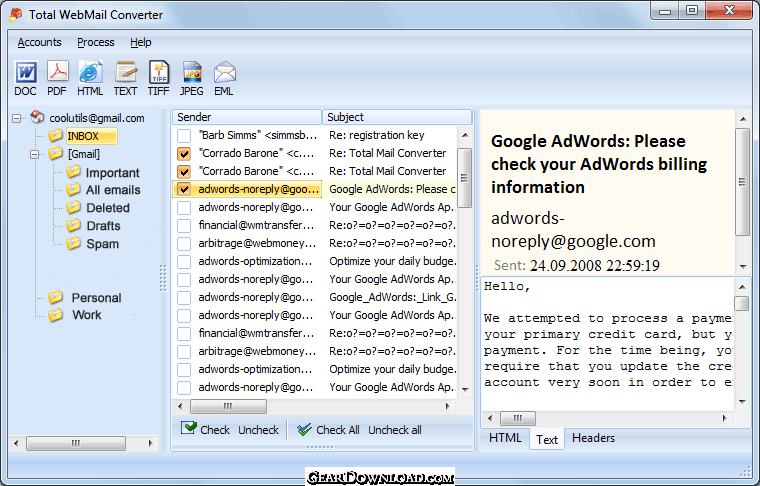The height and width of the screenshot is (486, 760).
Task: Click the email list scroll-up arrow
Action: click(x=465, y=135)
